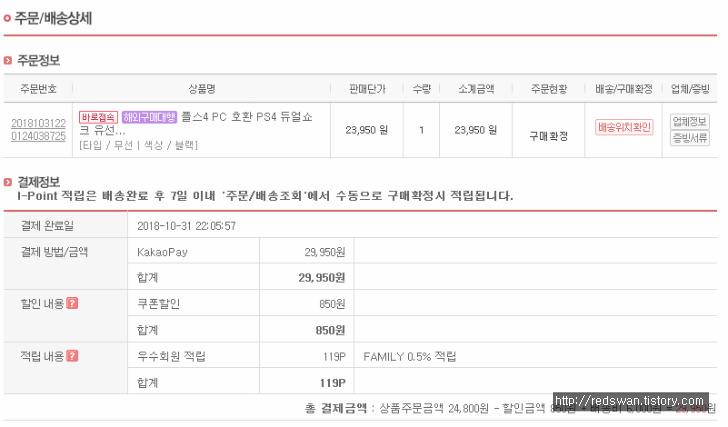Click the 주문현황 column header
Screen dimensions: 728x427
click(x=549, y=89)
